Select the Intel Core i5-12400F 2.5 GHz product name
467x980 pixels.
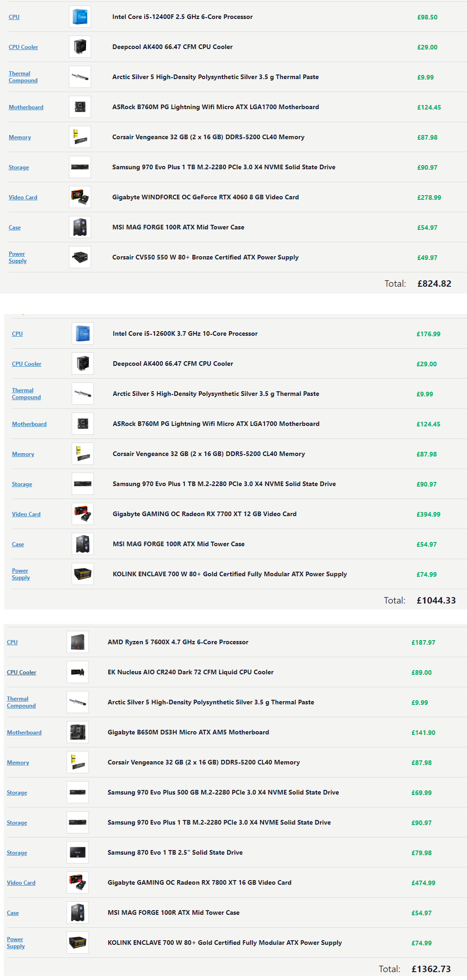click(x=183, y=17)
